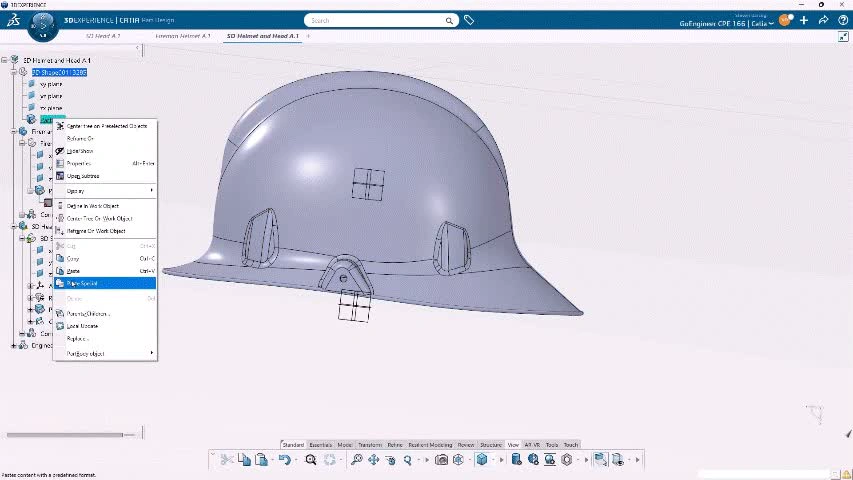This screenshot has width=853, height=480.
Task: Open the tag icon beside the search bar
Action: tap(469, 20)
